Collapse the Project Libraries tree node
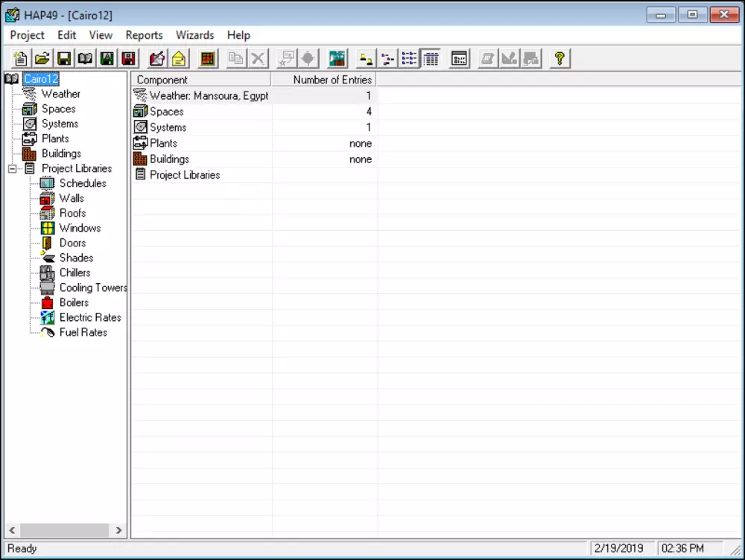Image resolution: width=745 pixels, height=560 pixels. tap(13, 168)
